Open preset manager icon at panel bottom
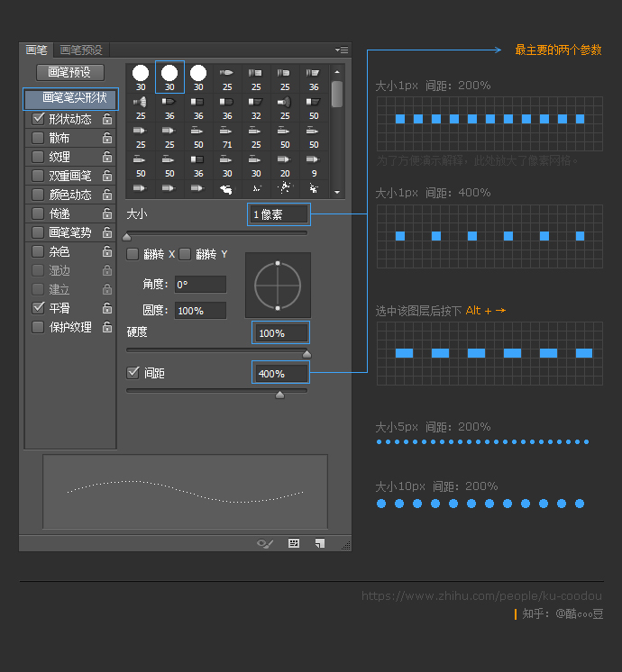Image resolution: width=622 pixels, height=672 pixels. (294, 543)
